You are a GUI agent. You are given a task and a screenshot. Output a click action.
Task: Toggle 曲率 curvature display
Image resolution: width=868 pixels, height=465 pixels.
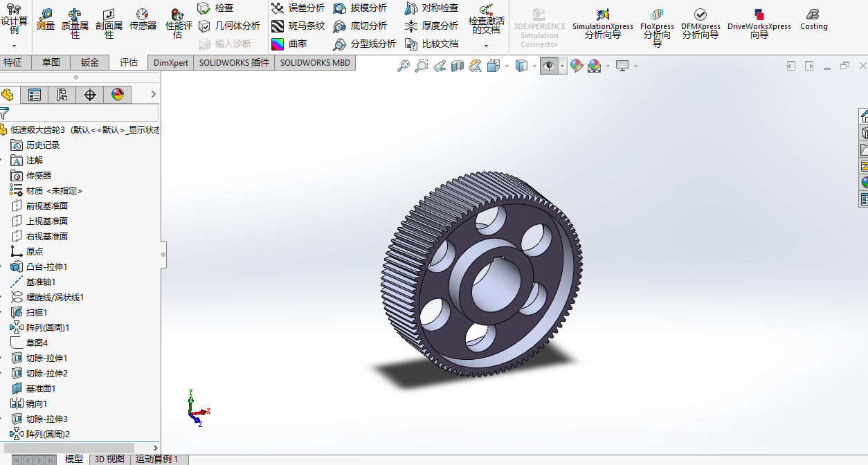(289, 44)
